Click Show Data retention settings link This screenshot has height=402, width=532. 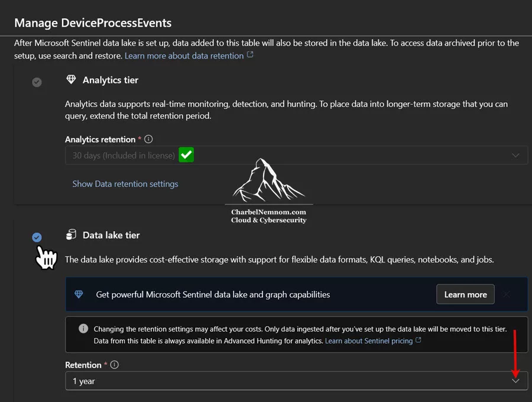(125, 184)
